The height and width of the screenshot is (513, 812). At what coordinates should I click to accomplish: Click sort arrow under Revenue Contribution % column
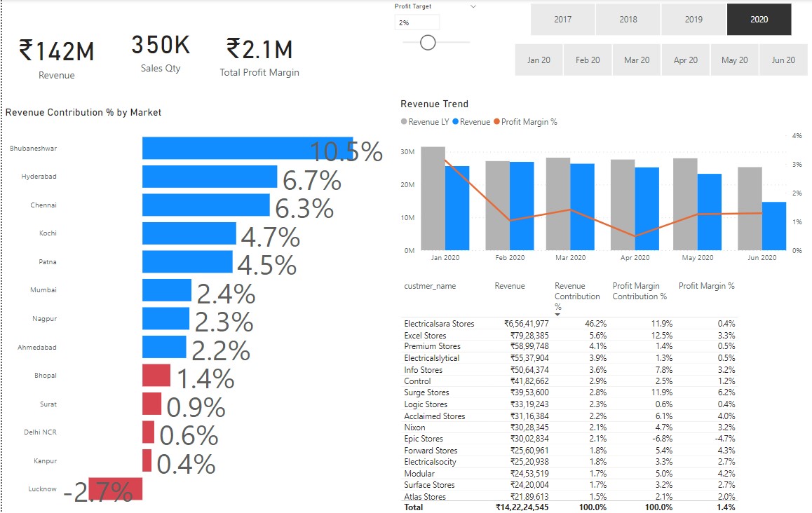[557, 315]
